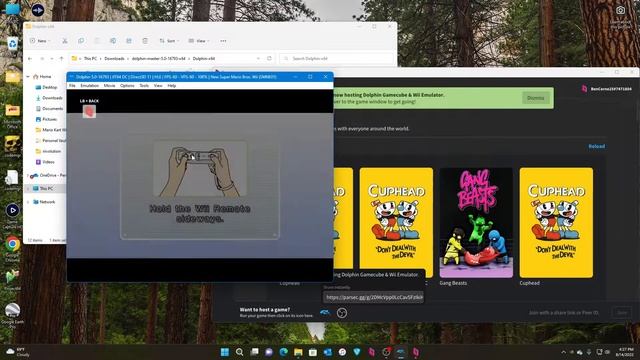
Task: Click Downloads in the address bar breadcrumb
Action: 114,59
